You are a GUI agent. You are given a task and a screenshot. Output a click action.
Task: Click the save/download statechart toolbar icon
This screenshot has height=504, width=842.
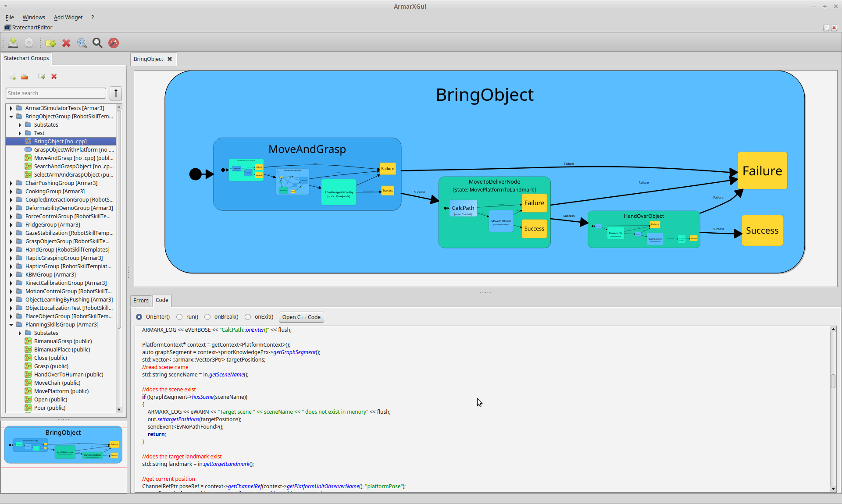(13, 43)
